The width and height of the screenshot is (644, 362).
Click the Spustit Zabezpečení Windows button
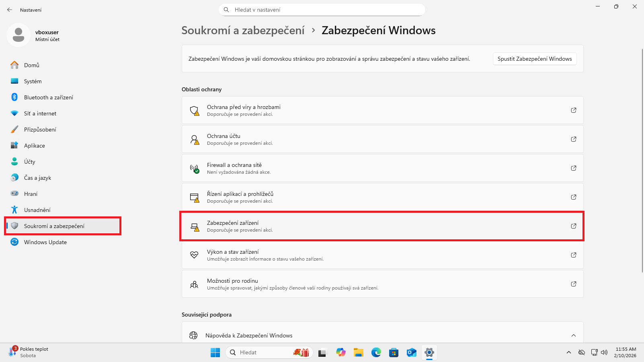(535, 58)
